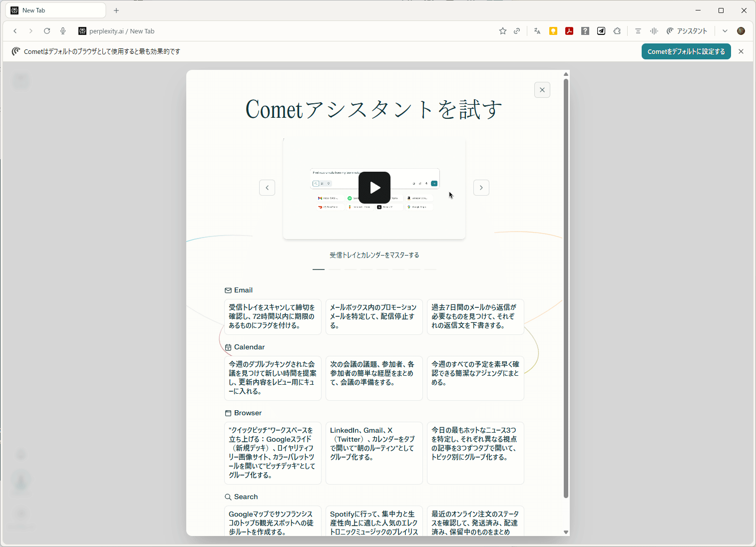Copy page link with the chain icon
The image size is (756, 547).
[x=517, y=31]
